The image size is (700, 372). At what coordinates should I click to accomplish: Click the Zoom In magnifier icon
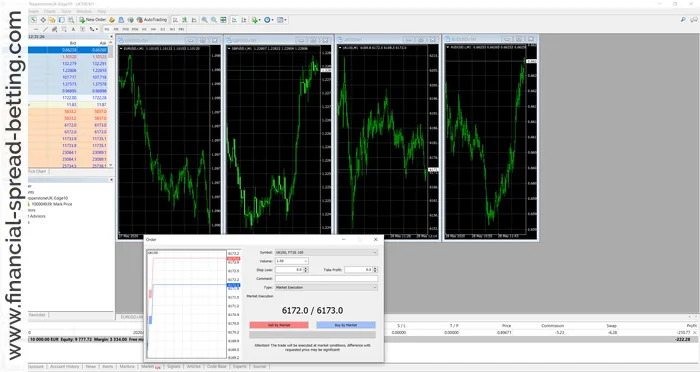pos(204,20)
